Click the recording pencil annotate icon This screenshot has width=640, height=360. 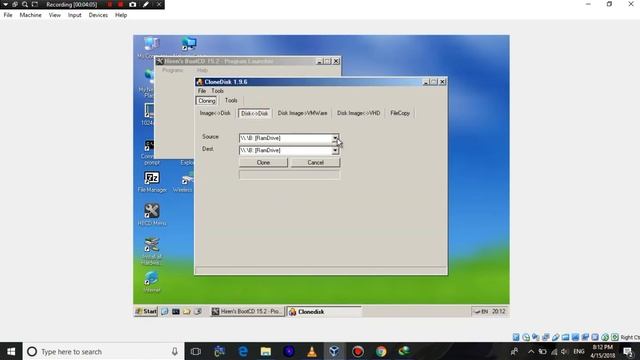146,4
